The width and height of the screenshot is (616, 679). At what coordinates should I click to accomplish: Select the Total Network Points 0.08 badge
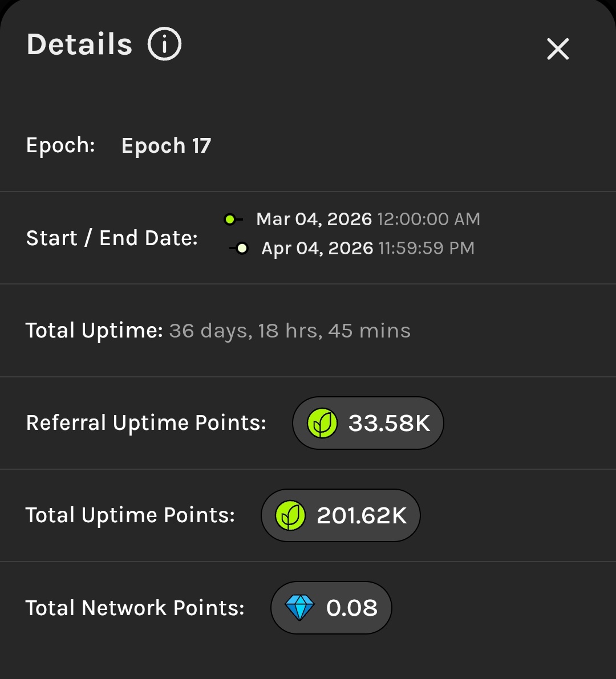[x=331, y=608]
